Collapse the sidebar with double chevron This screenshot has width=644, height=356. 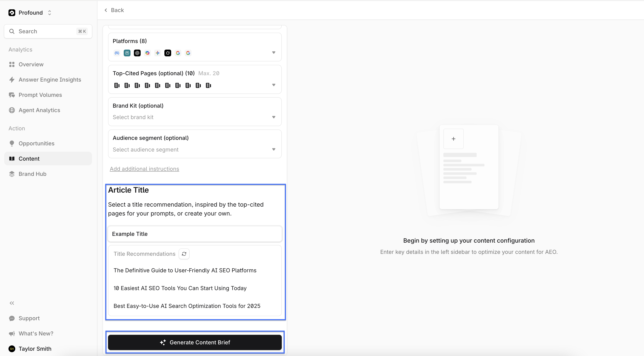click(12, 303)
